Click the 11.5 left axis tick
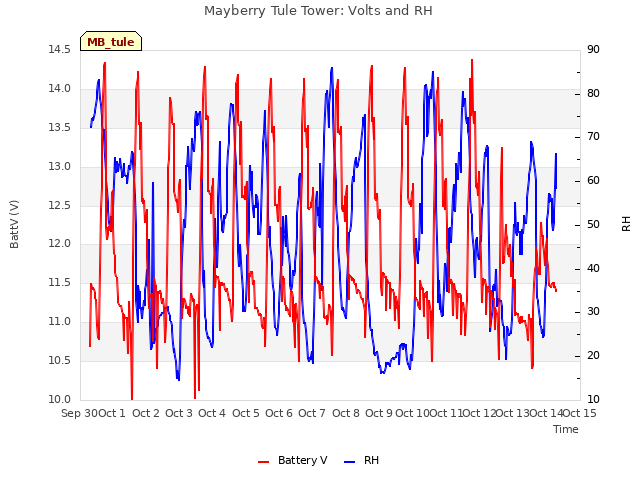 59,282
